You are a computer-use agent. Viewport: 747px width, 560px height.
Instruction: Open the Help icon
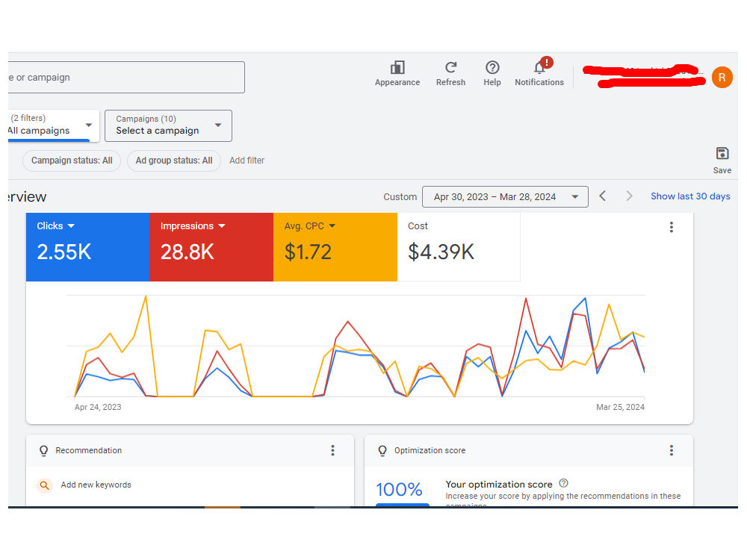coord(492,68)
